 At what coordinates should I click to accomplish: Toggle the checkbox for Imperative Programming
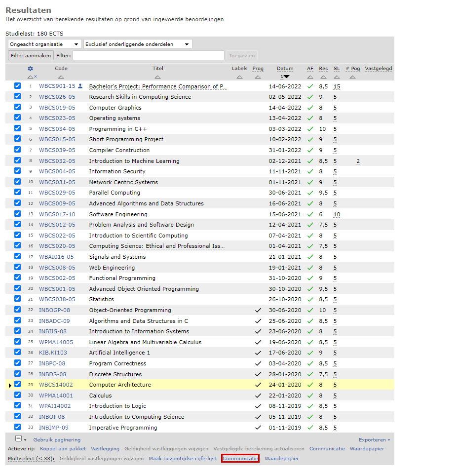(17, 428)
